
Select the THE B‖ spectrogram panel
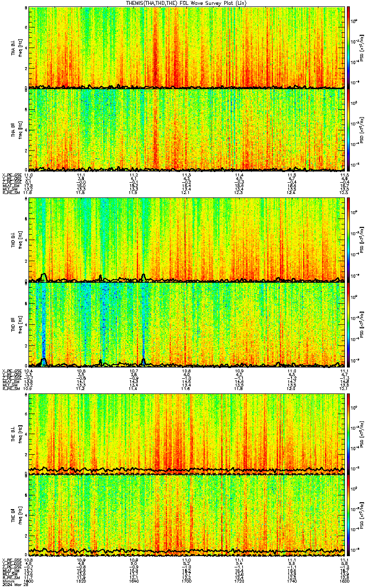(x=187, y=516)
